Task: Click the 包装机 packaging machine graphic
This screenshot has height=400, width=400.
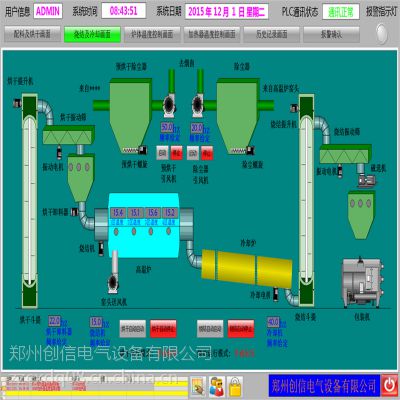Action: (x=363, y=282)
